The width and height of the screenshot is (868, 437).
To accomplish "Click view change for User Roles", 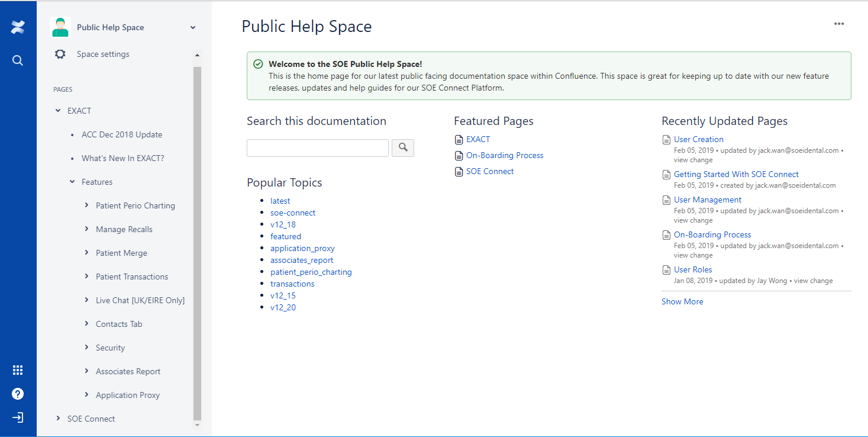I will [813, 281].
